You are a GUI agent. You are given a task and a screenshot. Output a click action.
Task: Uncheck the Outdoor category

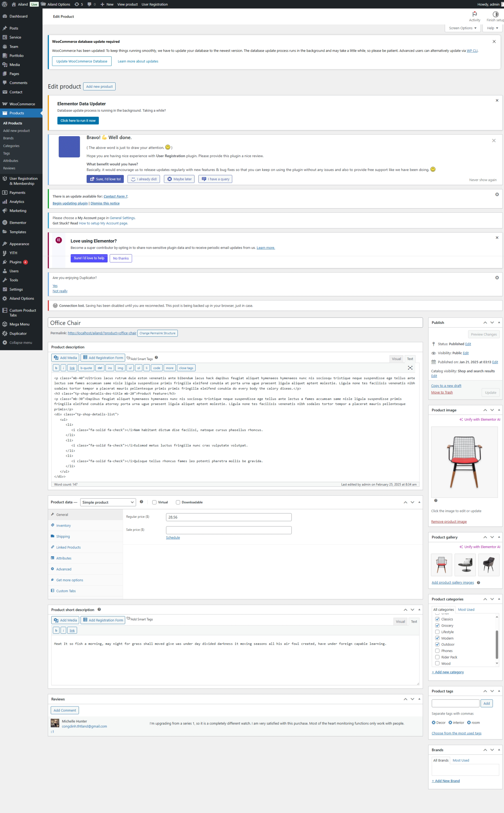pyautogui.click(x=437, y=645)
